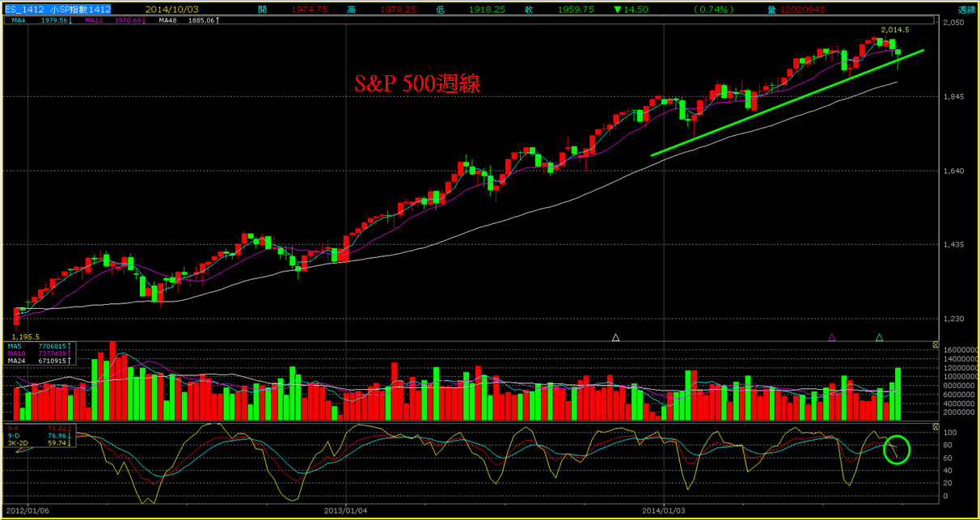
Task: Click the 60 level on KD axis
Action: point(948,458)
